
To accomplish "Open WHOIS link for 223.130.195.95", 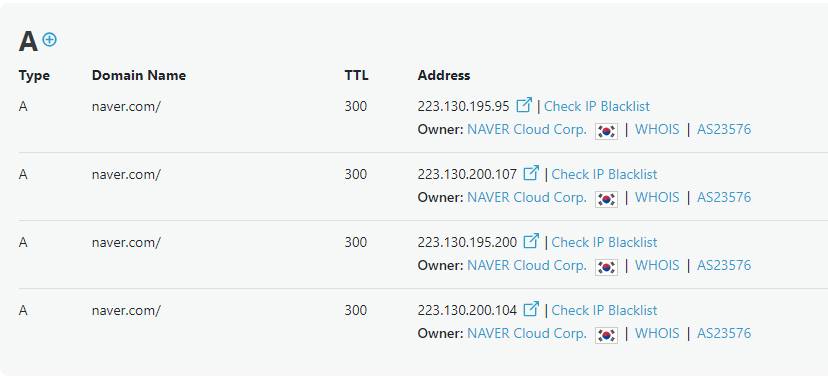I will tap(657, 130).
